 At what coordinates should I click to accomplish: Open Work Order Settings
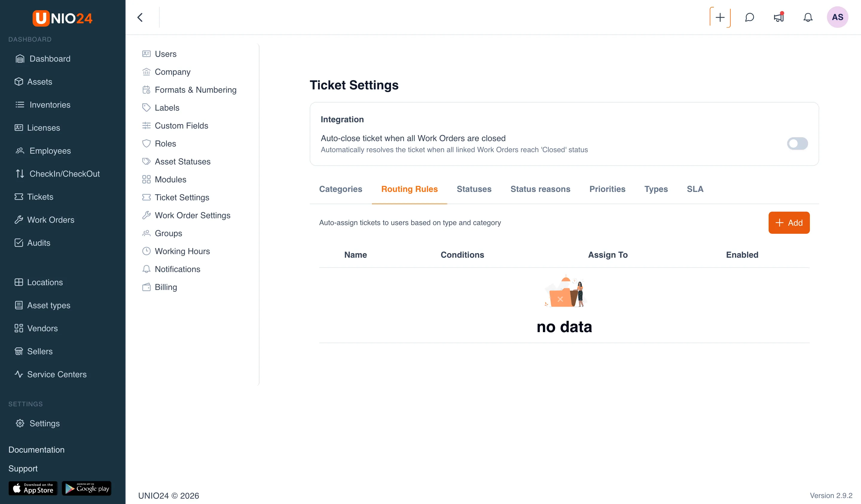click(192, 215)
